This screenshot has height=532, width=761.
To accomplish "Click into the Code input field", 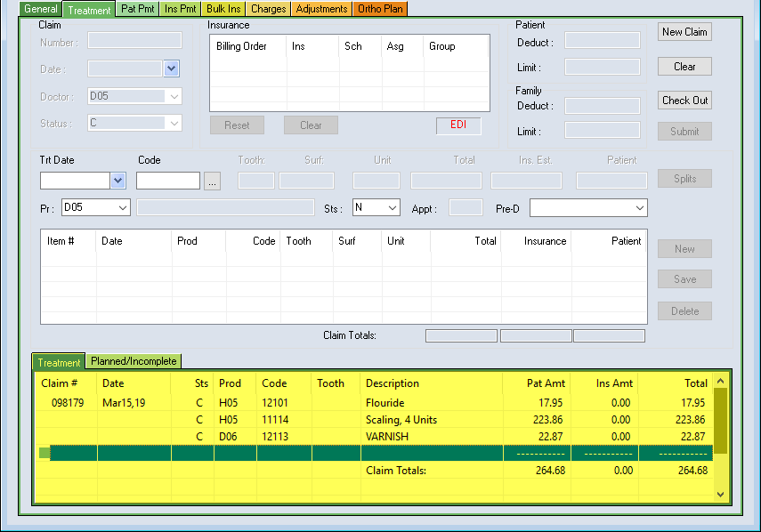I will tap(167, 181).
